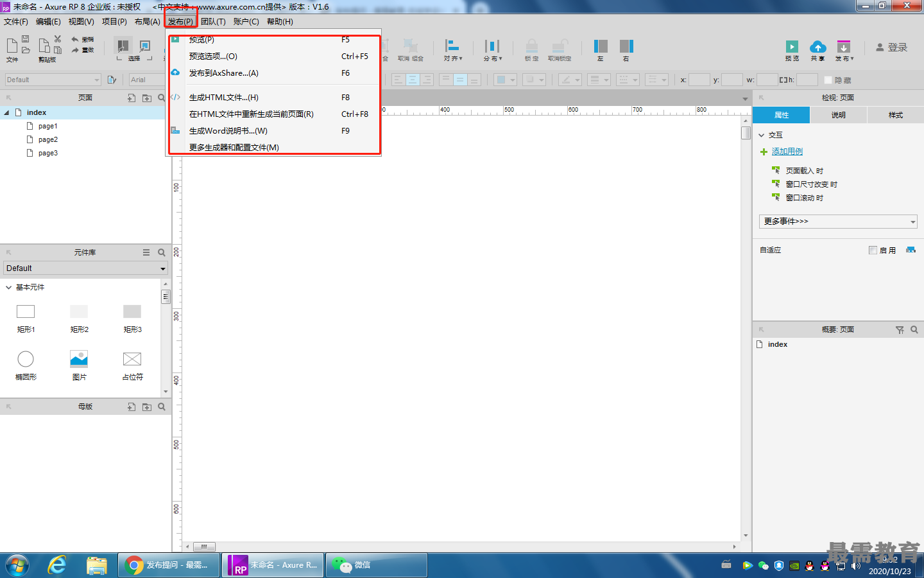Collapse the Interactions section
Viewport: 924px width, 578px height.
762,135
